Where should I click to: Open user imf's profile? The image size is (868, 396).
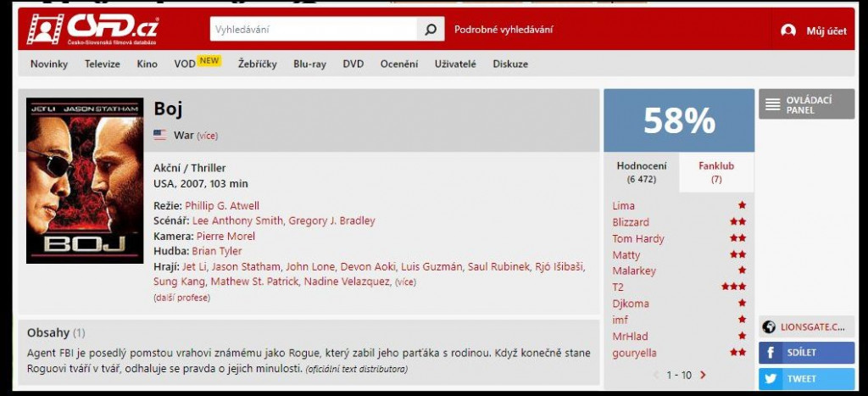[x=620, y=320]
